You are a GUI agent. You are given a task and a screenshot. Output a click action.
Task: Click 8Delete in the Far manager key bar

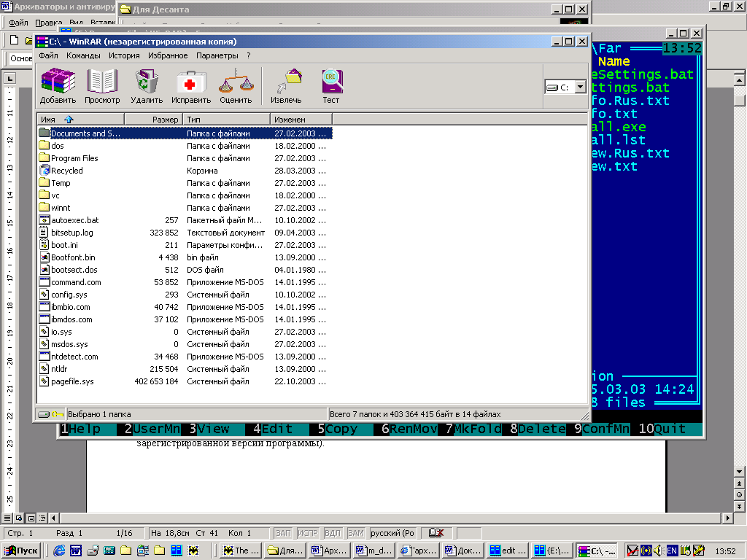click(538, 429)
